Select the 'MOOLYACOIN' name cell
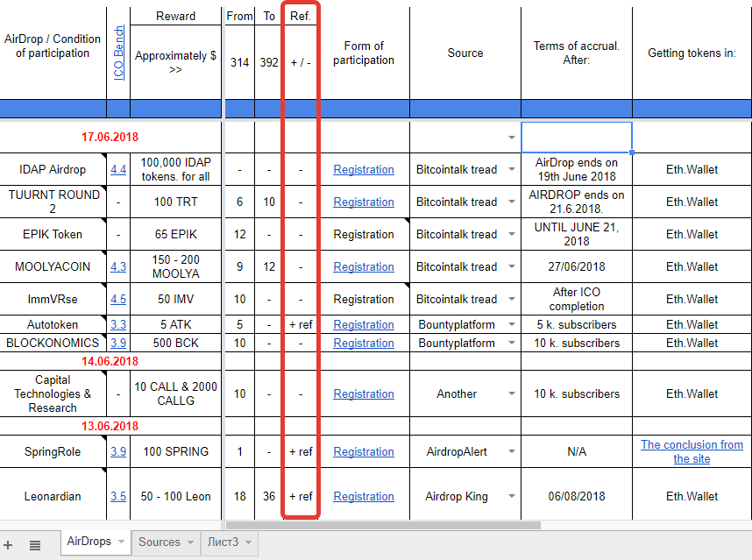The width and height of the screenshot is (752, 560). click(53, 266)
